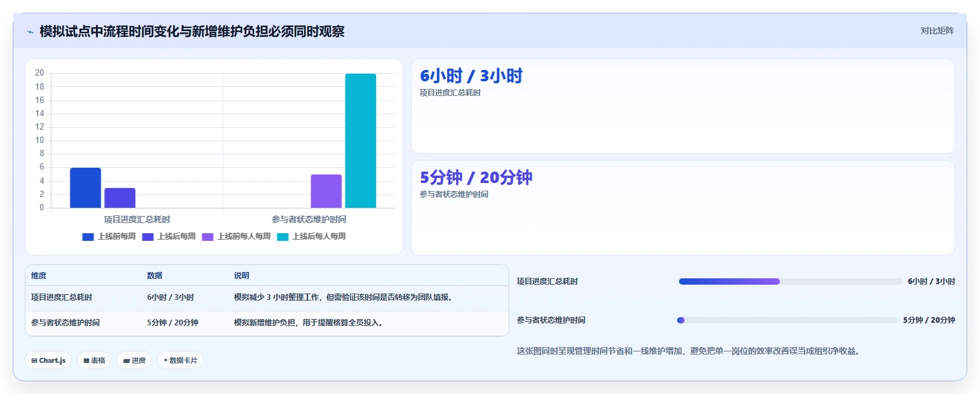980x394 pixels.
Task: Click the tall cyan bar reaching 20
Action: [361, 140]
